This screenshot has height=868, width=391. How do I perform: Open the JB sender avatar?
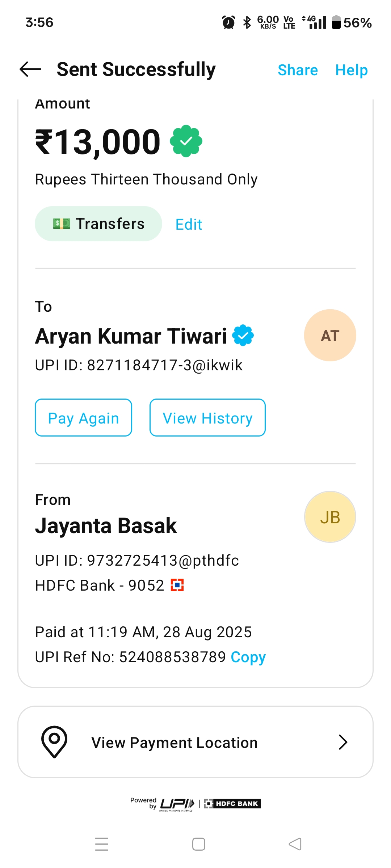(330, 517)
